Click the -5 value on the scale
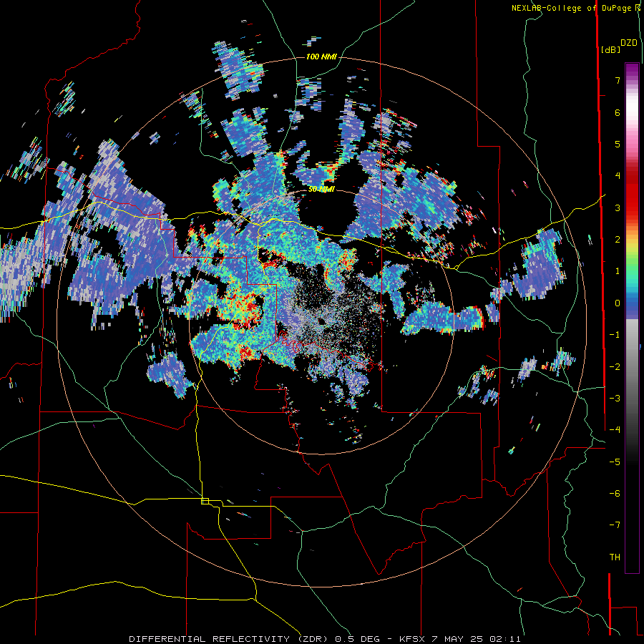This screenshot has width=644, height=644. (615, 462)
